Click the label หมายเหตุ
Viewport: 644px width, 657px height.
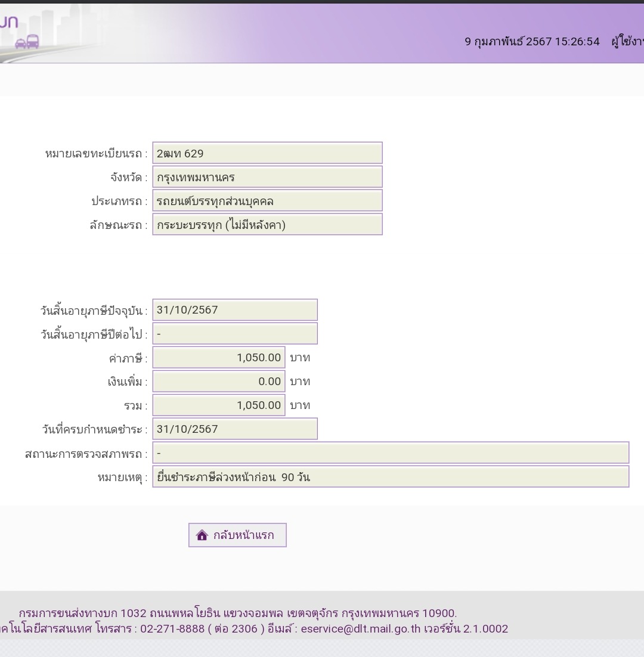(x=123, y=478)
